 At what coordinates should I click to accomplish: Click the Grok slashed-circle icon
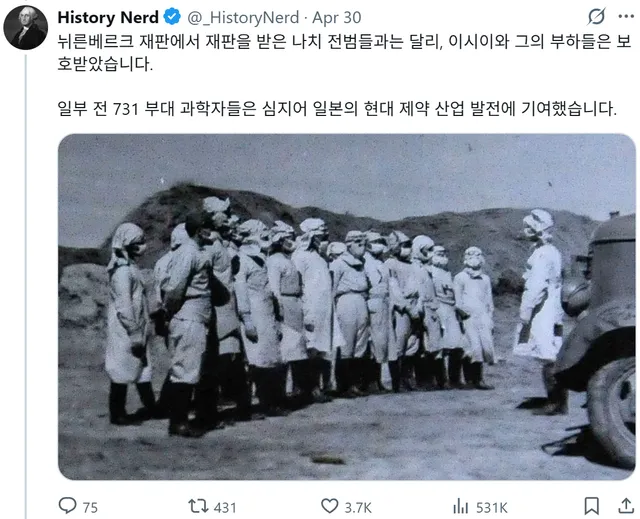tap(596, 17)
